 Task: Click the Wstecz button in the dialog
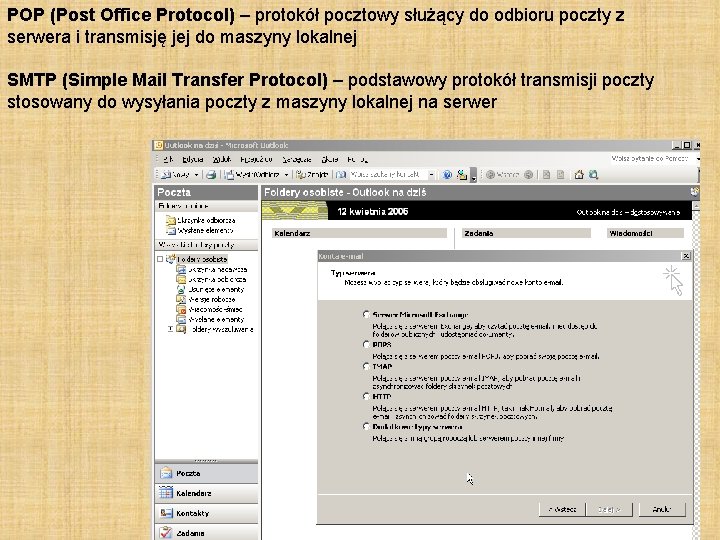pos(562,509)
